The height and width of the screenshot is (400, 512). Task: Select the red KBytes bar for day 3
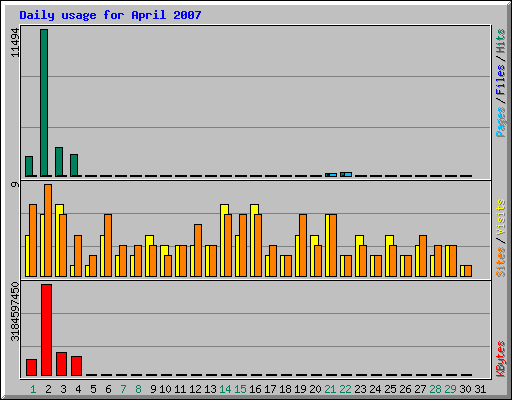click(x=62, y=364)
